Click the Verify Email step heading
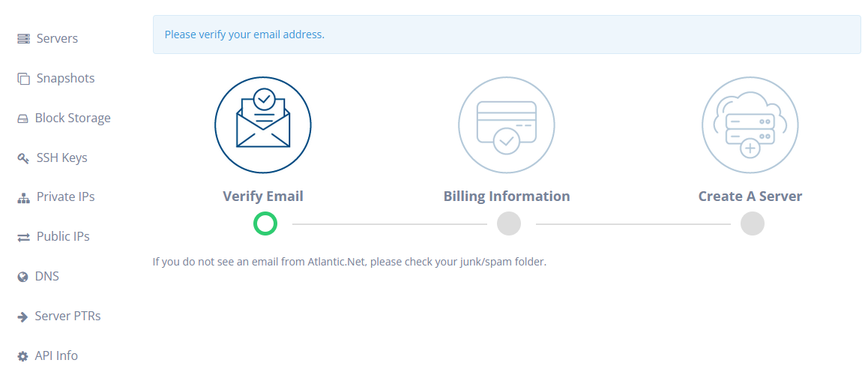This screenshot has height=369, width=868. tap(263, 196)
